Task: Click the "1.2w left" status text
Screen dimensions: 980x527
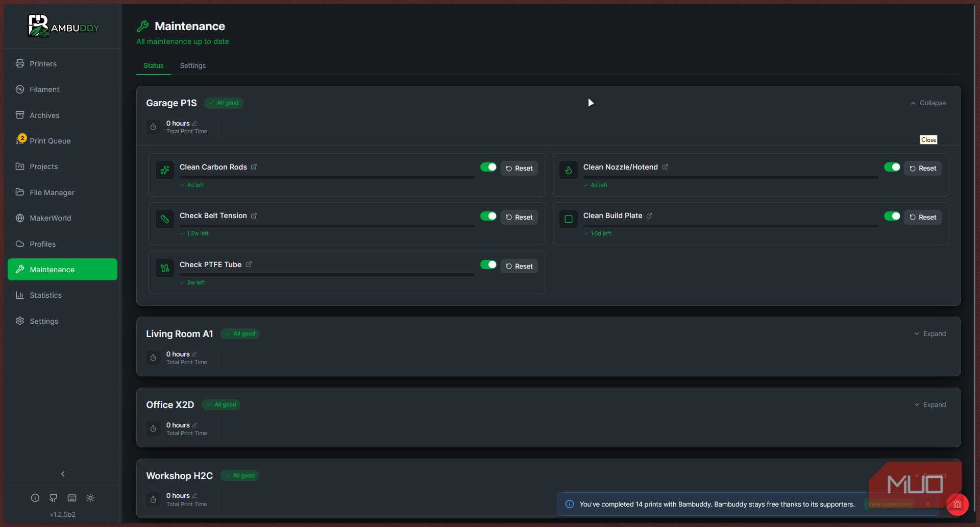Action: point(198,234)
